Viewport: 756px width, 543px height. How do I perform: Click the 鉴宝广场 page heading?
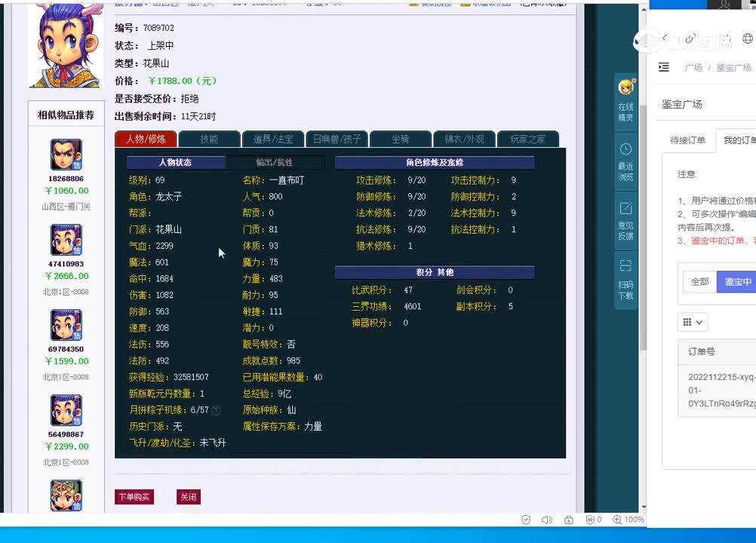[682, 104]
